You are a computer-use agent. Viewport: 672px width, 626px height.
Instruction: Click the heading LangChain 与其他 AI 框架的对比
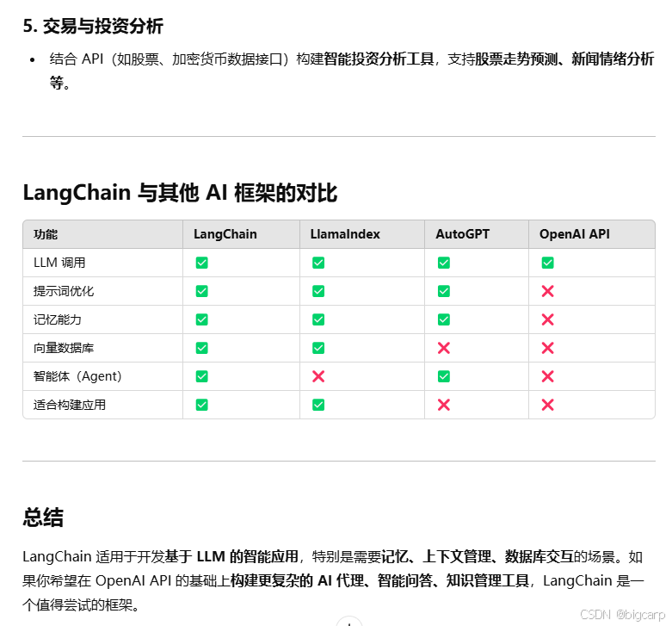click(x=180, y=193)
